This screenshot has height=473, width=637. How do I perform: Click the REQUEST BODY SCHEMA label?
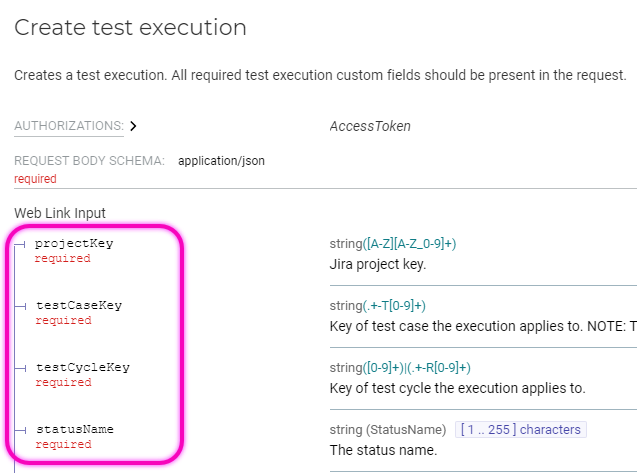pos(89,160)
